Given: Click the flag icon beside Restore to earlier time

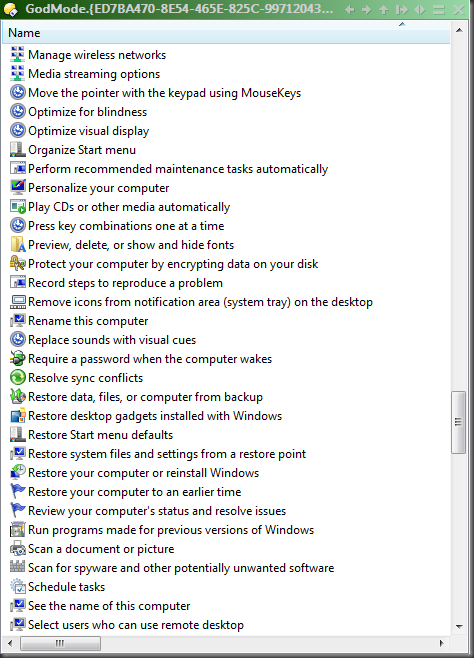Looking at the screenshot, I should pyautogui.click(x=18, y=491).
